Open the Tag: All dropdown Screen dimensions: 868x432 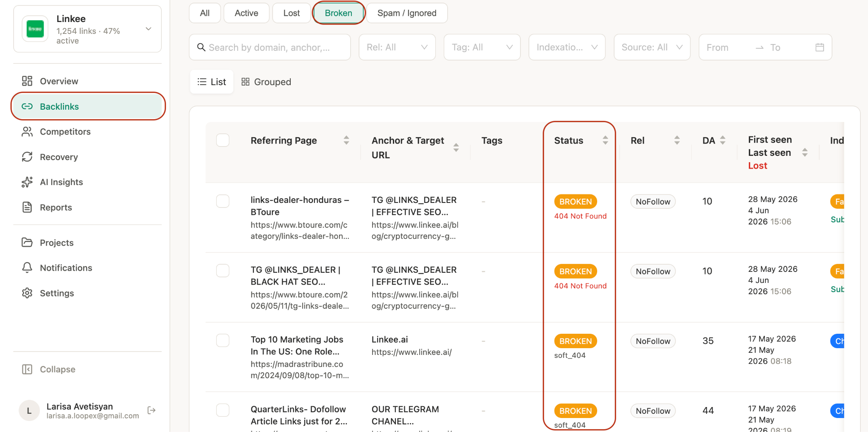482,47
